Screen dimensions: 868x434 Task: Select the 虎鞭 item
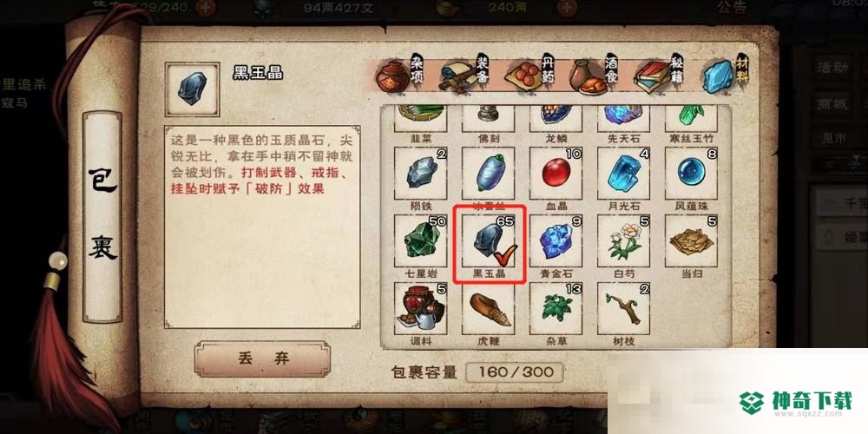tap(488, 308)
